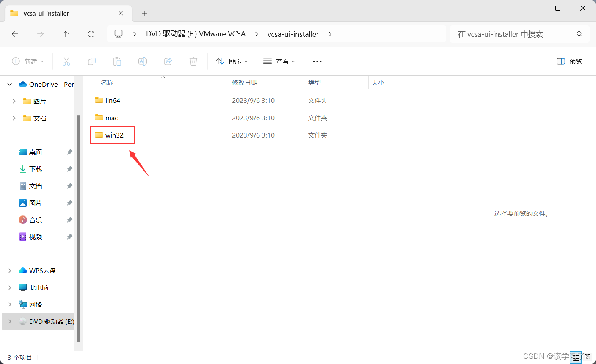The height and width of the screenshot is (364, 596).
Task: Click DVD 驱动器 (E:) VMware VCSA breadcrumb
Action: tap(196, 34)
